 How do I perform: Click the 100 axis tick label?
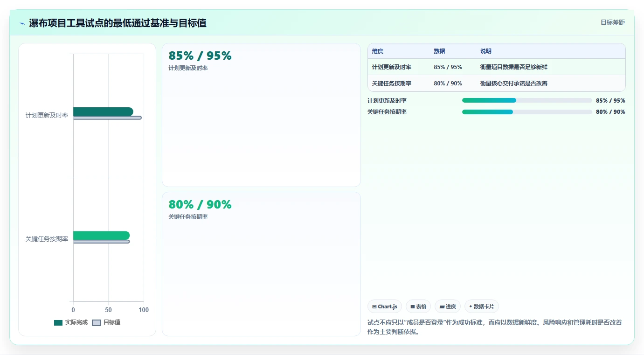click(144, 310)
